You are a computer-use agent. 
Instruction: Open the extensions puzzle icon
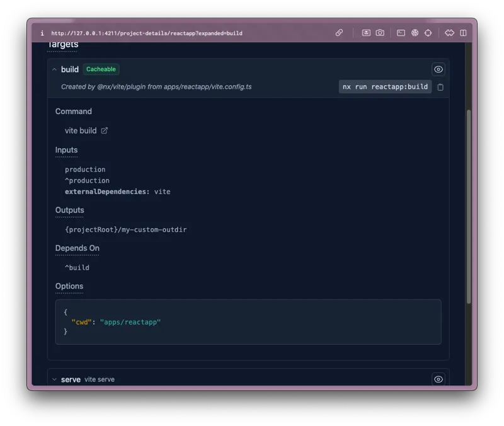click(x=449, y=33)
